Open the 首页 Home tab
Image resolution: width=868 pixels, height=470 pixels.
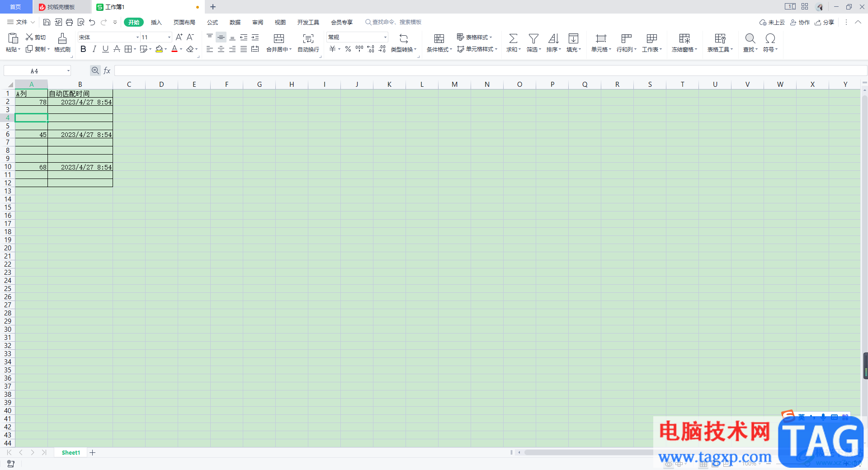(16, 7)
